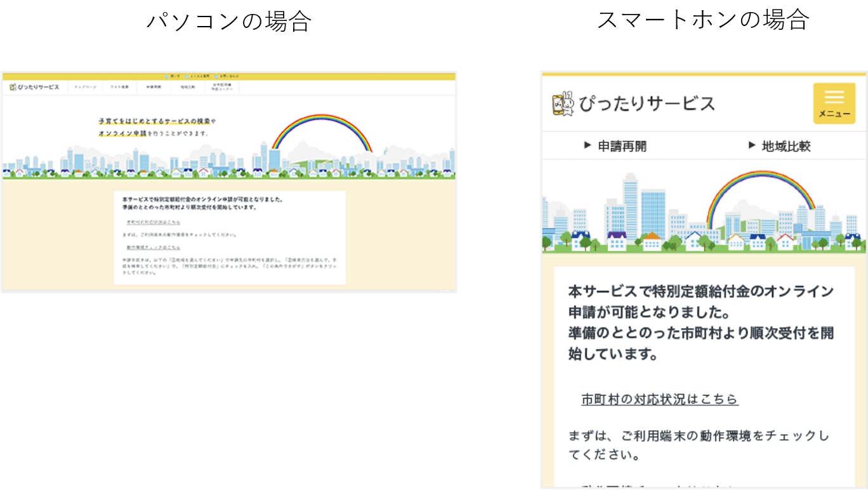Click the rabbit logo in the mobile header
This screenshot has height=490, width=868.
click(x=563, y=104)
